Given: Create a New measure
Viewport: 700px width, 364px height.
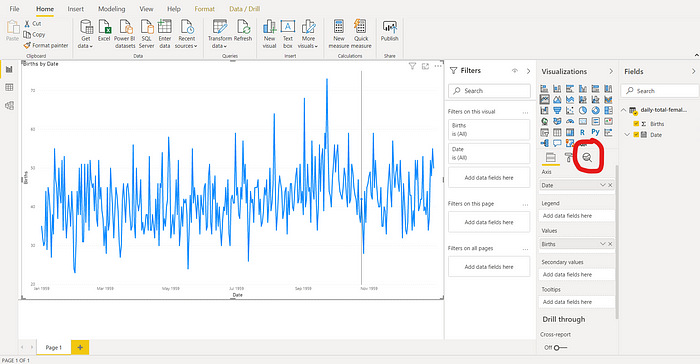Looking at the screenshot, I should pos(339,34).
